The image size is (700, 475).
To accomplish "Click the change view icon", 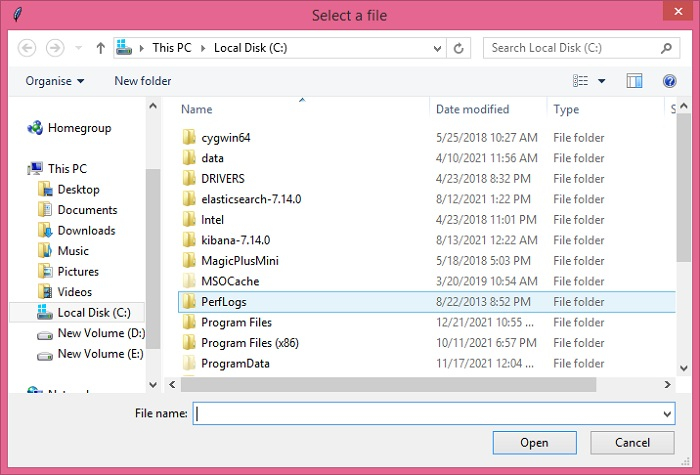I will click(x=581, y=81).
